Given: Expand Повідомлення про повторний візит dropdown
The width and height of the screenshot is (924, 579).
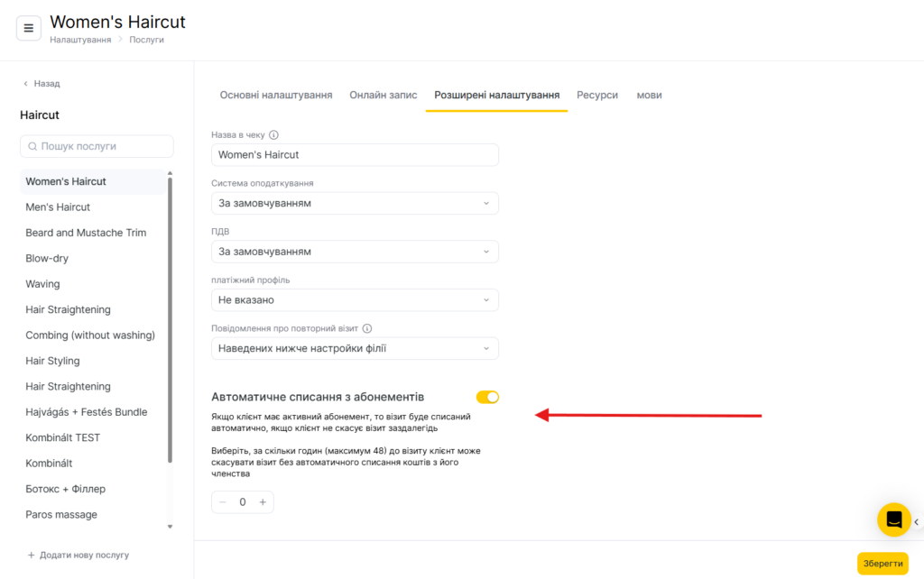Looking at the screenshot, I should coord(355,348).
